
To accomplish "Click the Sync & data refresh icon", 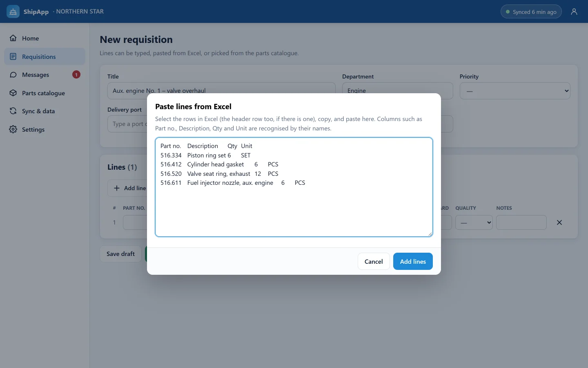I will click(13, 111).
